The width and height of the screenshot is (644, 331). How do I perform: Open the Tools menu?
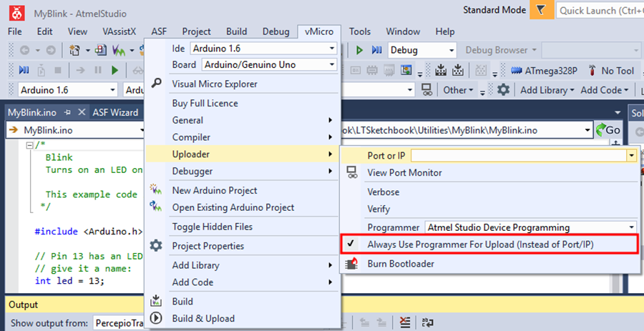point(360,31)
